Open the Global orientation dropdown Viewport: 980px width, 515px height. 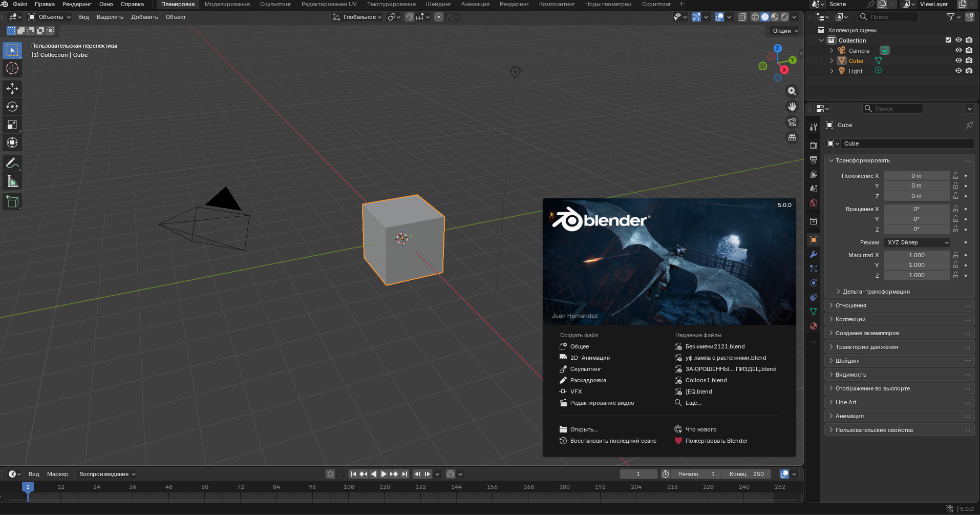pos(357,17)
